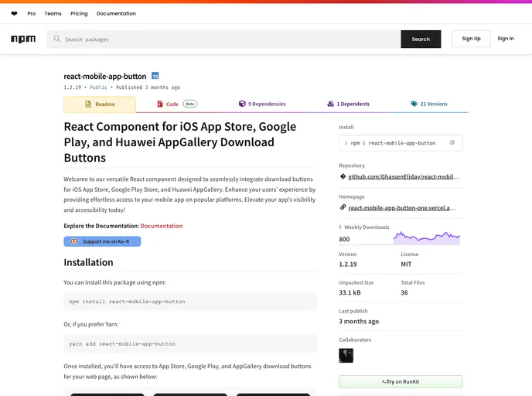Click the '3 months ago' last publish value
This screenshot has width=532, height=396.
click(x=359, y=321)
